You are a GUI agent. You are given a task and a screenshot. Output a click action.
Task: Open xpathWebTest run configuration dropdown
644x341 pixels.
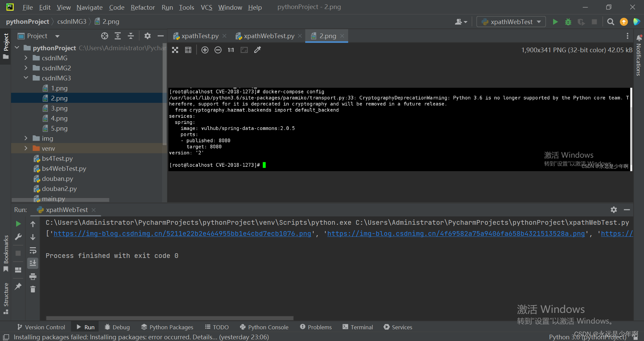[511, 22]
